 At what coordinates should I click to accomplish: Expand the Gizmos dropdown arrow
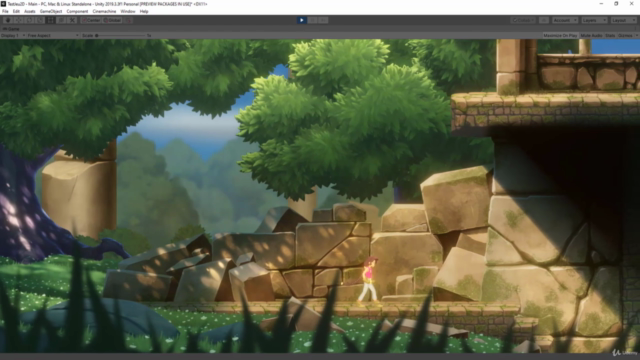tap(636, 36)
